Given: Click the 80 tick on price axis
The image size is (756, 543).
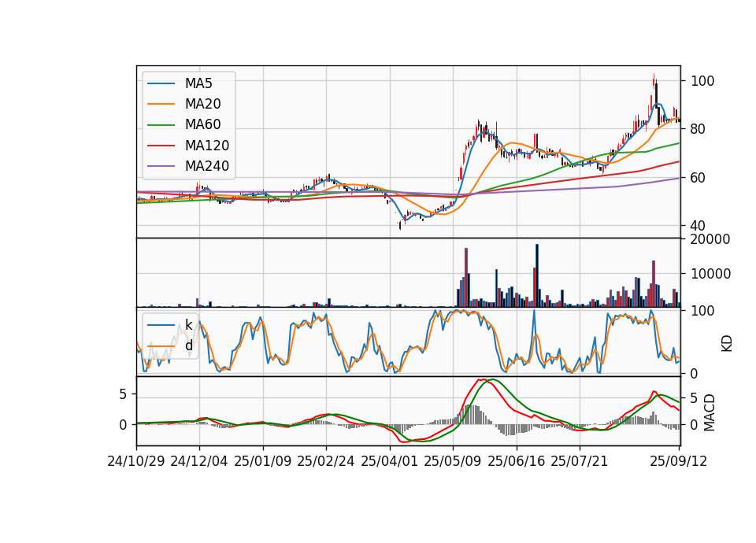Looking at the screenshot, I should pos(698,129).
